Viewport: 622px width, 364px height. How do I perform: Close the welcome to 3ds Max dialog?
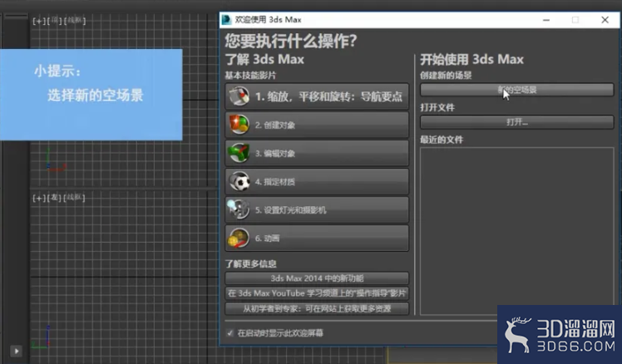point(605,20)
